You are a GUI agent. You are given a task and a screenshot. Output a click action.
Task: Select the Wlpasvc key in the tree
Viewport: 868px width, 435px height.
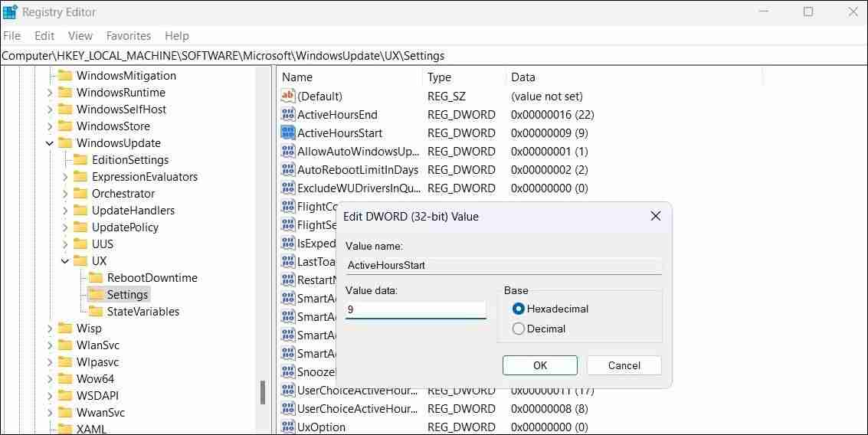click(97, 362)
